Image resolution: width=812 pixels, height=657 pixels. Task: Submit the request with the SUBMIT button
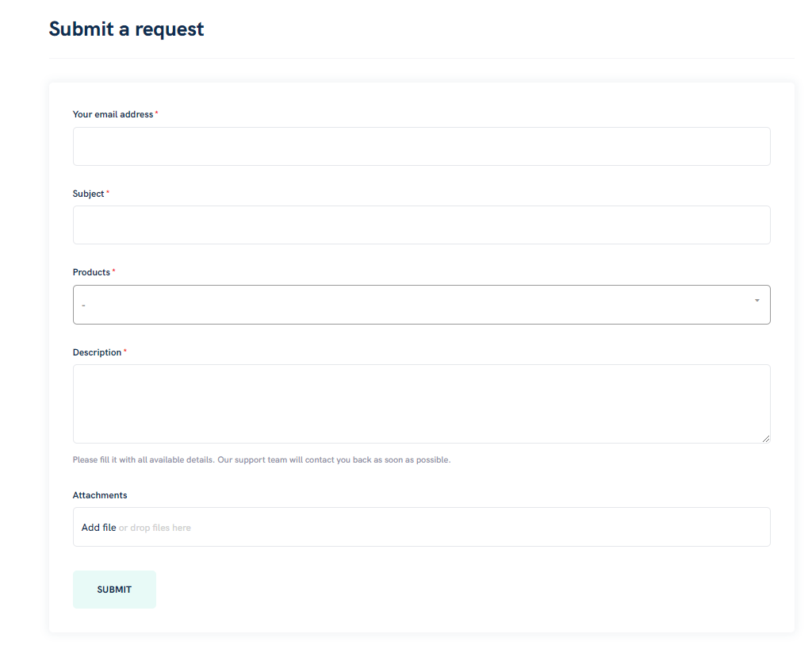coord(114,590)
